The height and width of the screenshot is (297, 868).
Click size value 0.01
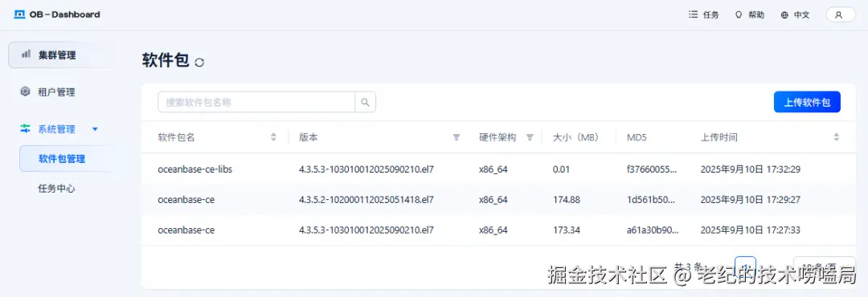click(x=561, y=169)
